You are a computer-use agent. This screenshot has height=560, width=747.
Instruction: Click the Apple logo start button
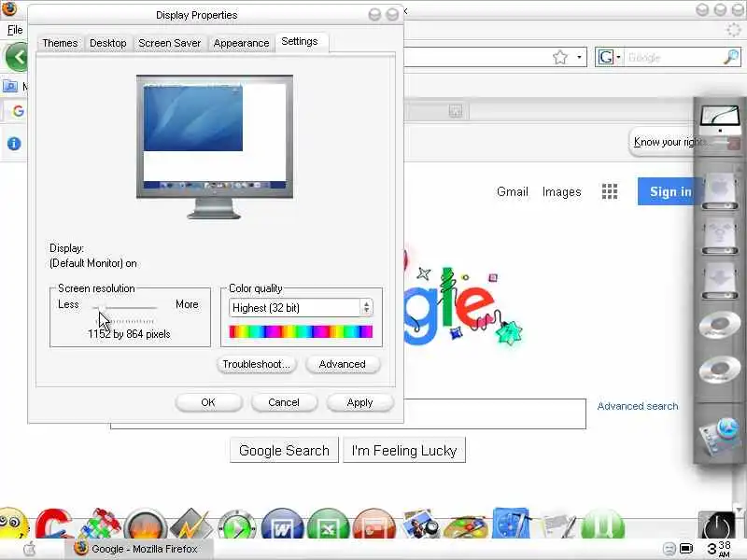pyautogui.click(x=29, y=549)
